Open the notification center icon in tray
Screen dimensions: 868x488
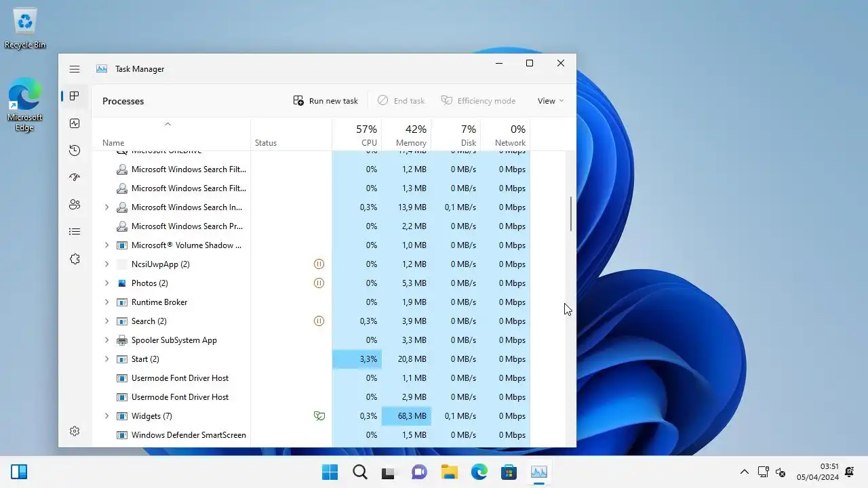click(x=850, y=472)
